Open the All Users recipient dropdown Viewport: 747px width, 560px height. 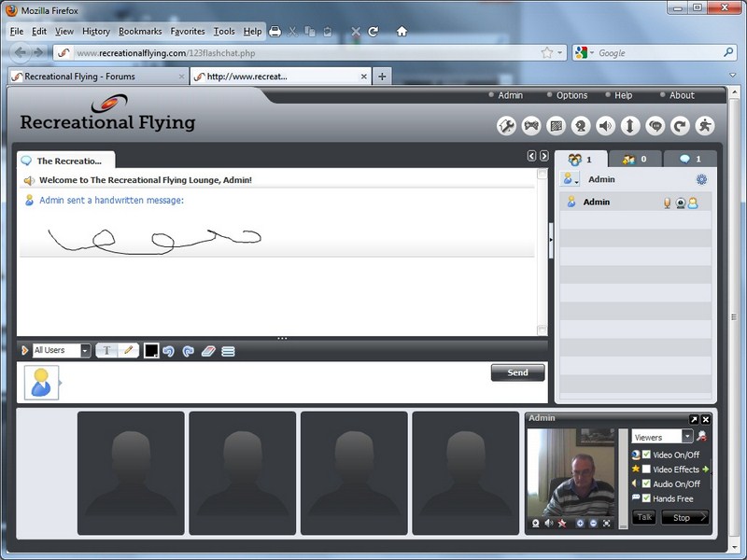click(x=85, y=351)
